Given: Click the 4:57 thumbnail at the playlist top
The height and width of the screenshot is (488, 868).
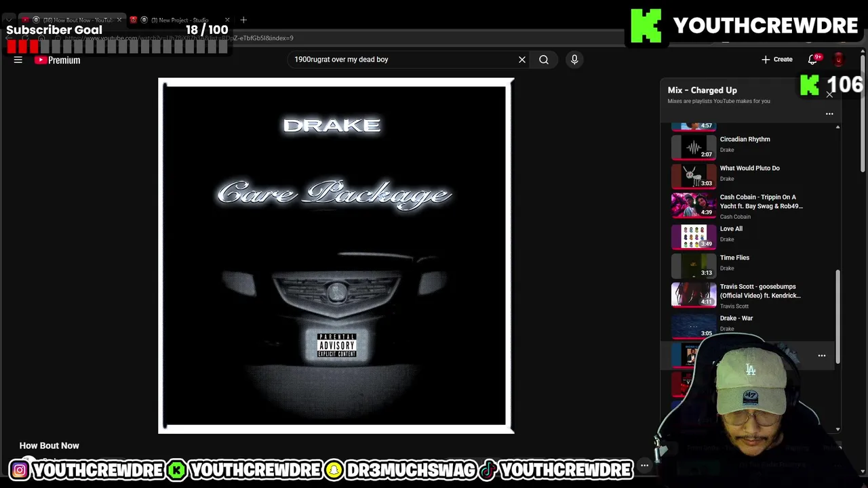Looking at the screenshot, I should click(694, 126).
